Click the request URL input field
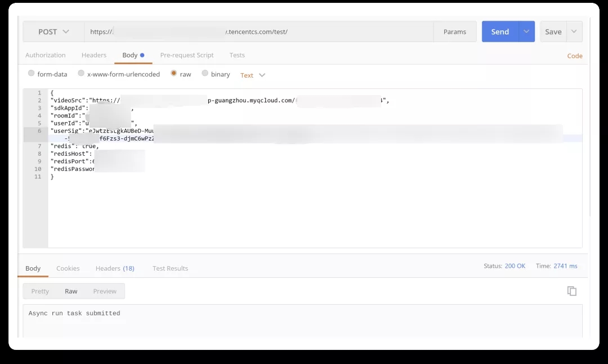Screen dimensions: 608x364 [258, 32]
